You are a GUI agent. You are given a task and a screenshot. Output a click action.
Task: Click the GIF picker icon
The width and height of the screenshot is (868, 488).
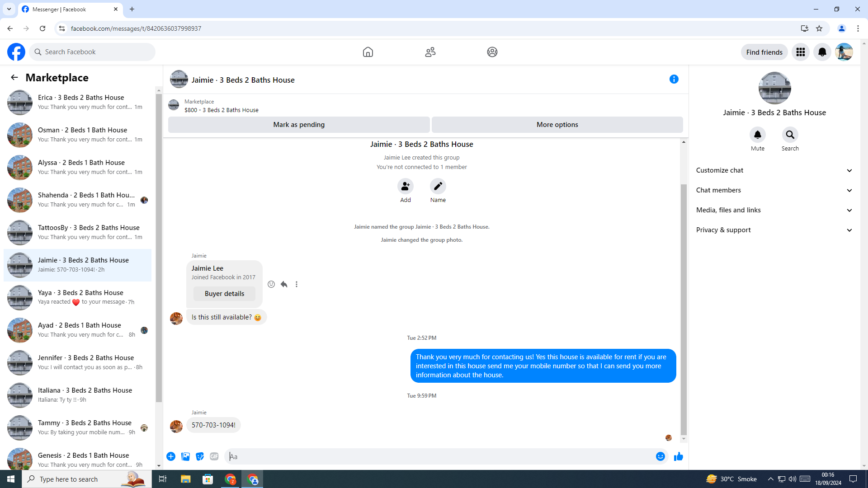pos(214,457)
